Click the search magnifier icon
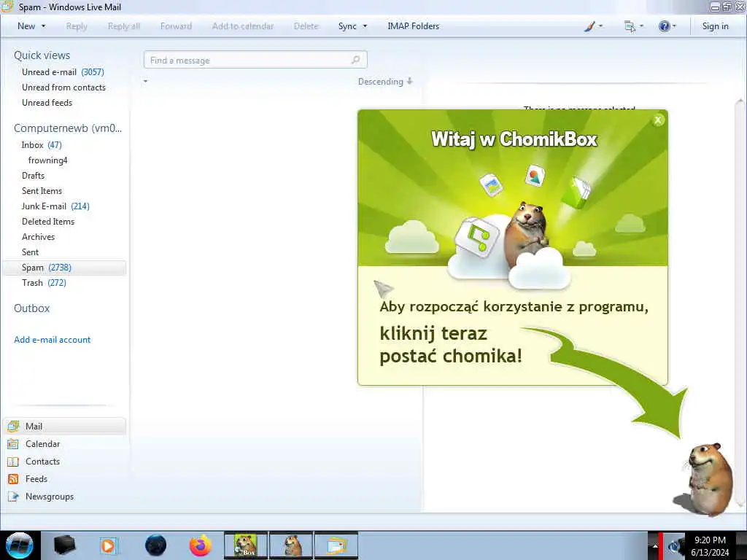The image size is (747, 560). (355, 60)
